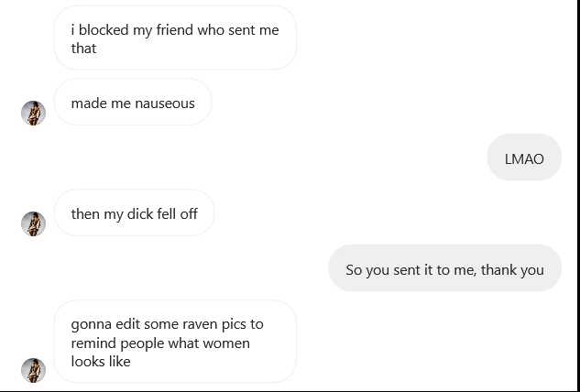Screen dimensions: 580x392
Task: Select the "i blocked my friend" message bubble
Action: coord(175,38)
